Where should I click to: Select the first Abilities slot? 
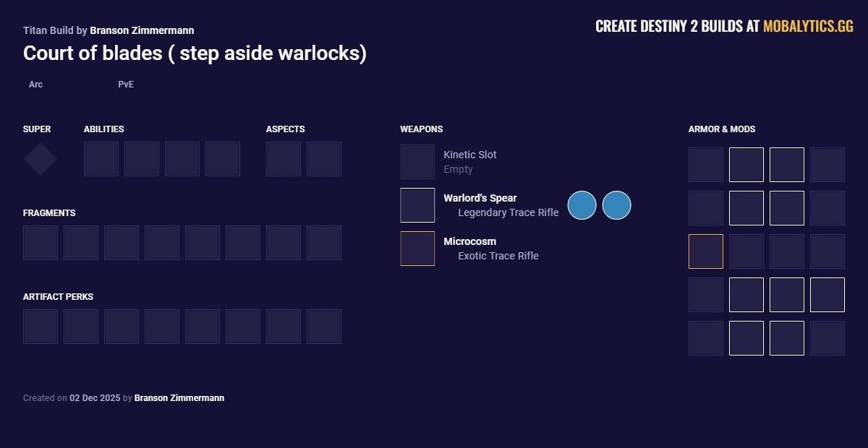pyautogui.click(x=101, y=159)
